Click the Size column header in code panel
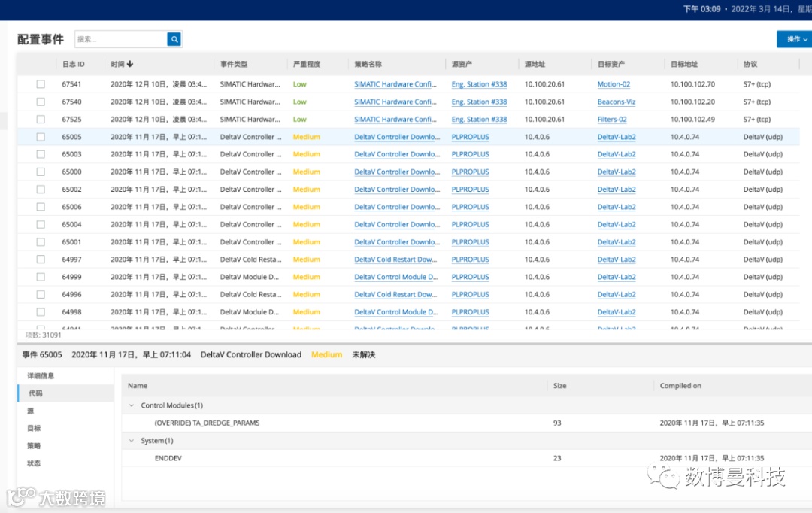Image resolution: width=812 pixels, height=513 pixels. pos(560,386)
